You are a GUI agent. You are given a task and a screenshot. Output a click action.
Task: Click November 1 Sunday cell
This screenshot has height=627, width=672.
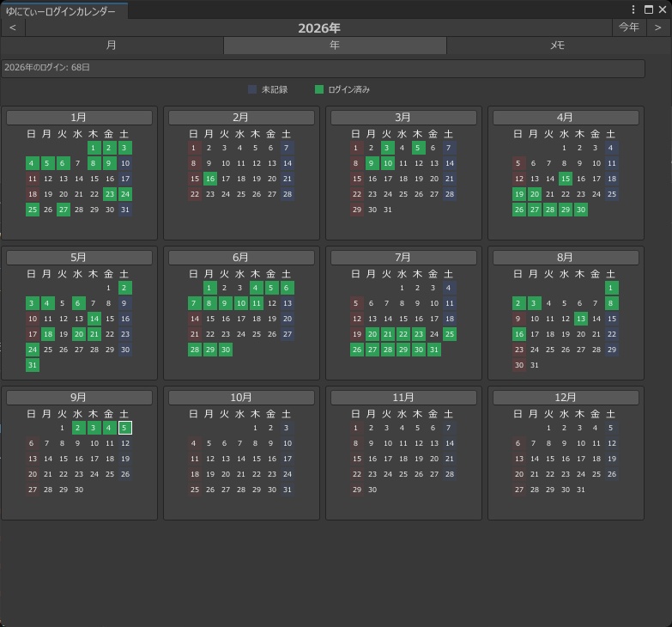(355, 428)
